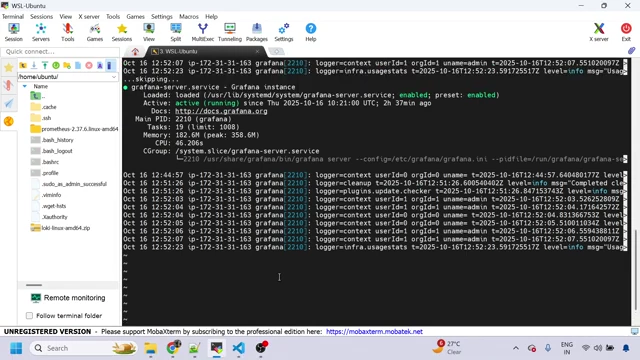This screenshot has width=640, height=360.
Task: Click the Quick connect input field
Action: [60, 52]
